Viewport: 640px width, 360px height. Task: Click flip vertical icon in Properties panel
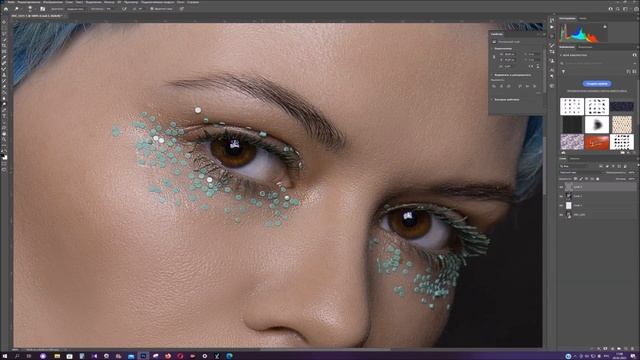[x=538, y=66]
